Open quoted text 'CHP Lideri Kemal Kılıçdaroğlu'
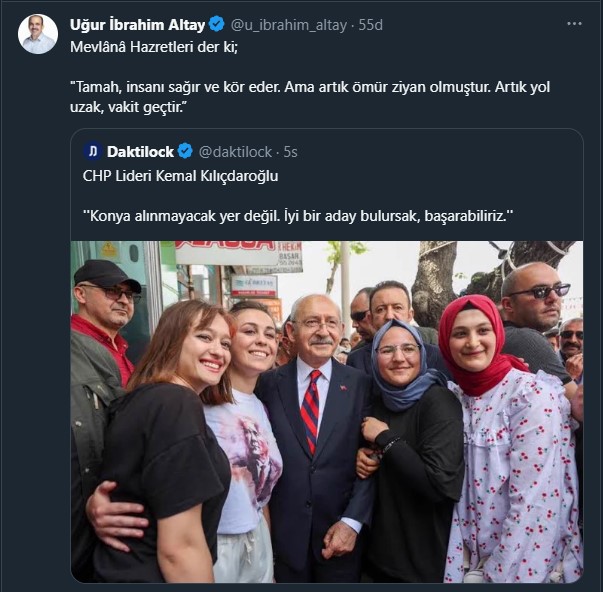The image size is (603, 592). [x=180, y=176]
